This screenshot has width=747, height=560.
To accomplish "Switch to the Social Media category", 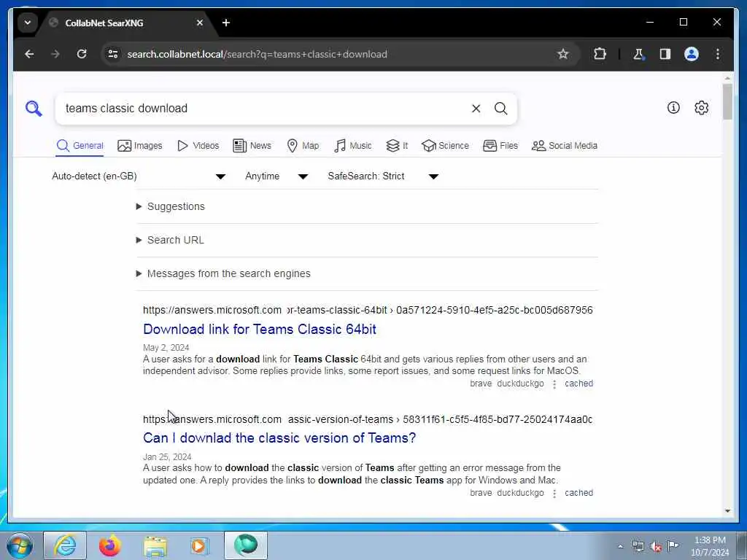I will click(565, 146).
